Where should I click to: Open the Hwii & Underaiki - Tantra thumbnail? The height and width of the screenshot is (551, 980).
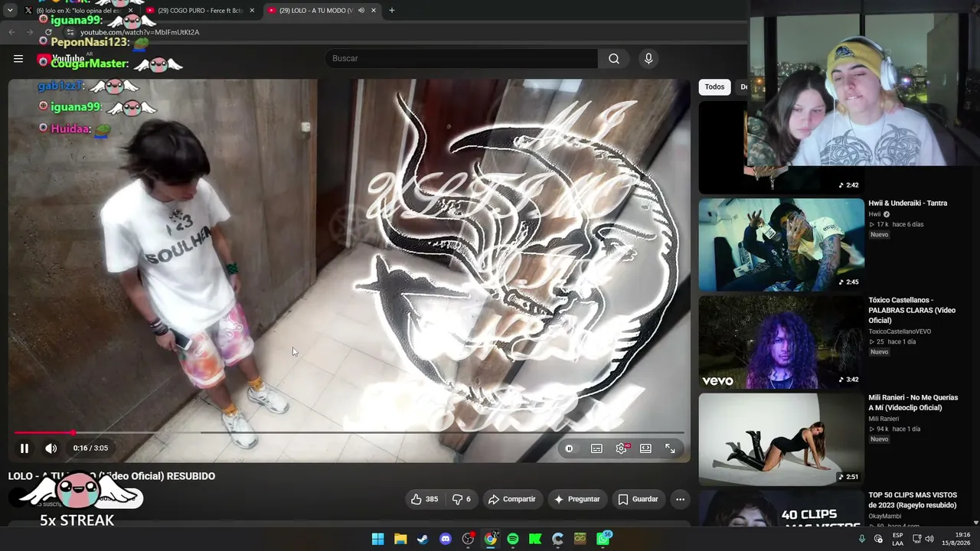point(781,245)
